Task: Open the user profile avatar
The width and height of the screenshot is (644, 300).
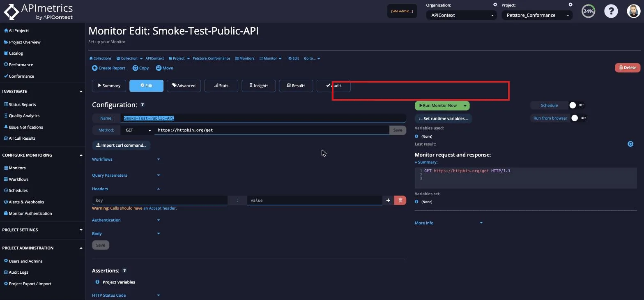Action: [634, 11]
